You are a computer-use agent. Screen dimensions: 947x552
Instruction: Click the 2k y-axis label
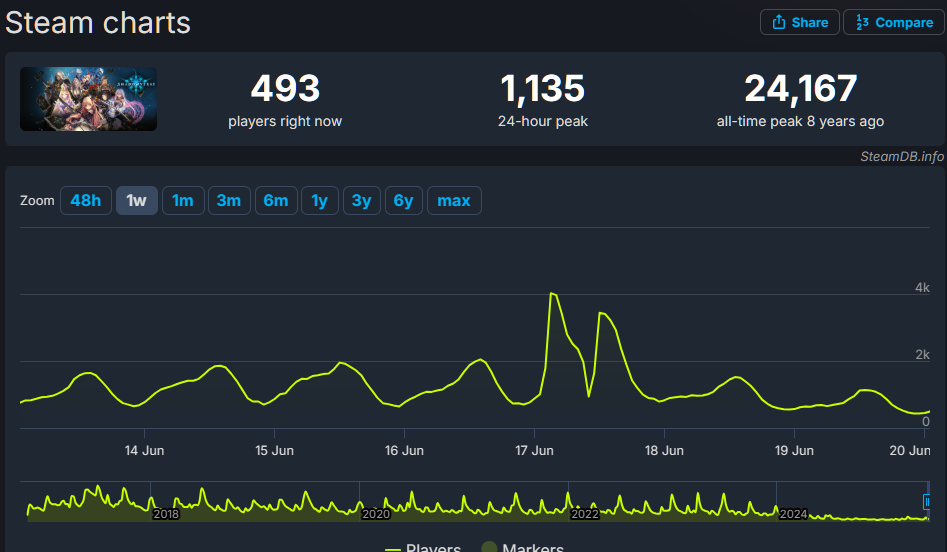[x=922, y=355]
